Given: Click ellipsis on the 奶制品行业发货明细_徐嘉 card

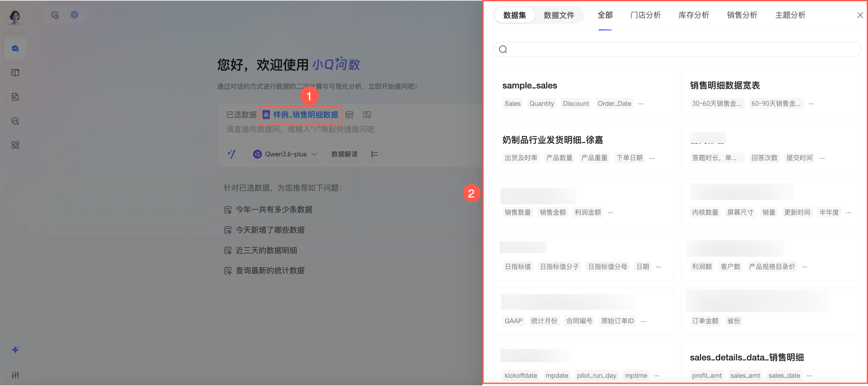Looking at the screenshot, I should pyautogui.click(x=652, y=158).
